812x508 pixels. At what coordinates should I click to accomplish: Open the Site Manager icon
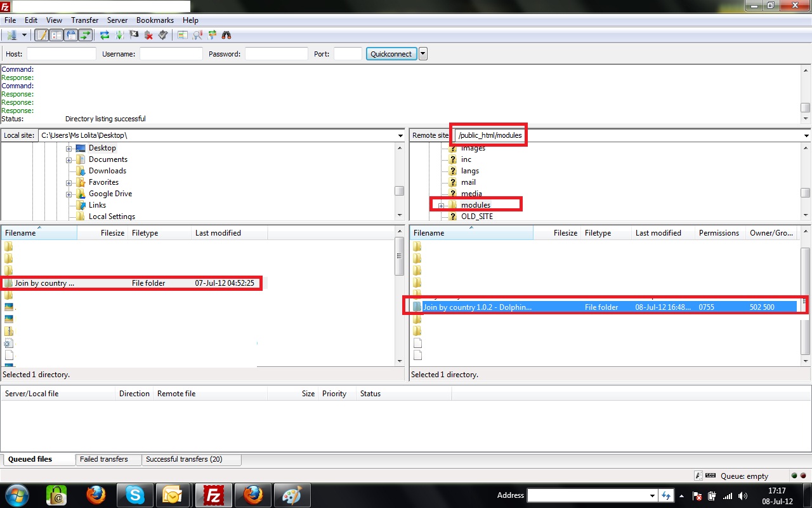click(11, 36)
